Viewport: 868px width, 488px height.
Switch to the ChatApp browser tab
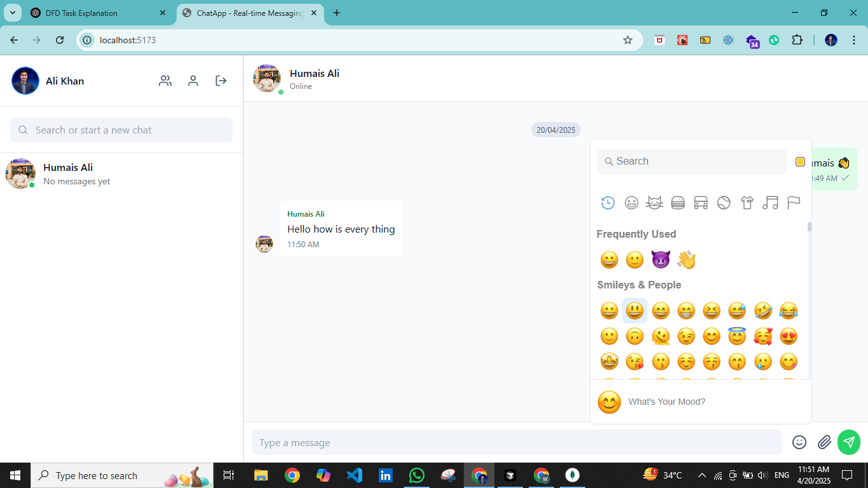(x=248, y=12)
